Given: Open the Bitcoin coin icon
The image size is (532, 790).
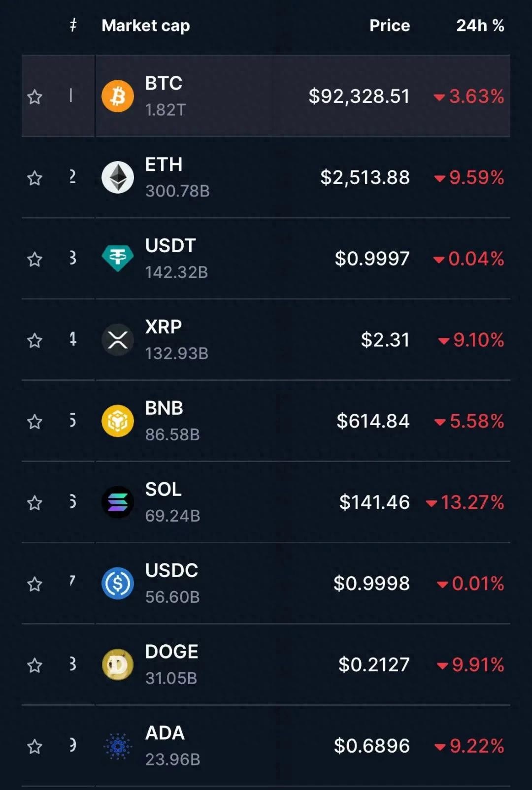Looking at the screenshot, I should click(x=118, y=96).
